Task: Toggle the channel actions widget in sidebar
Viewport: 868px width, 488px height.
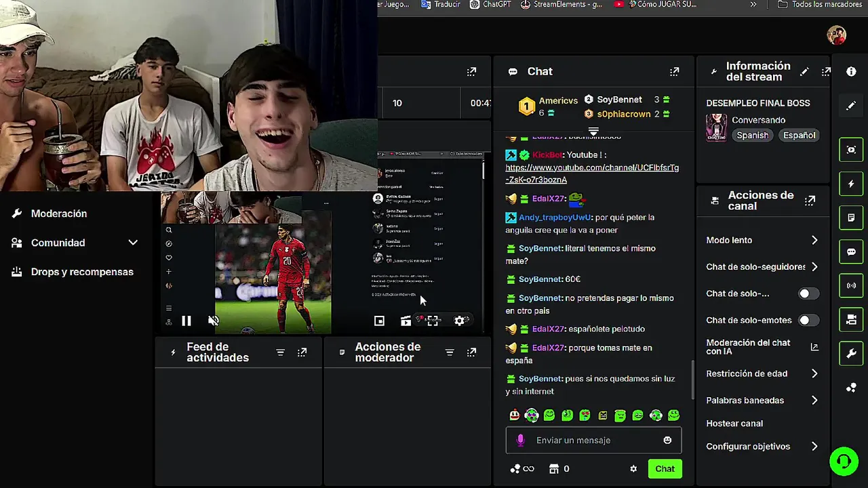Action: point(851,319)
